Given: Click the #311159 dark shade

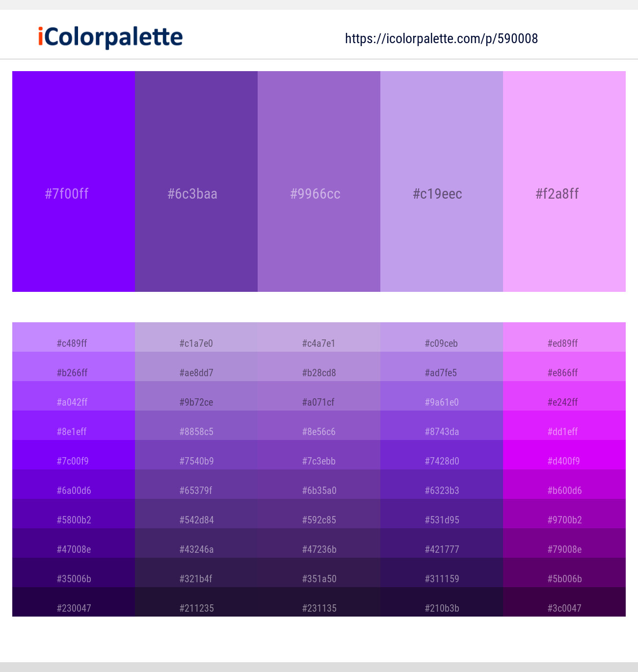Looking at the screenshot, I should (442, 572).
